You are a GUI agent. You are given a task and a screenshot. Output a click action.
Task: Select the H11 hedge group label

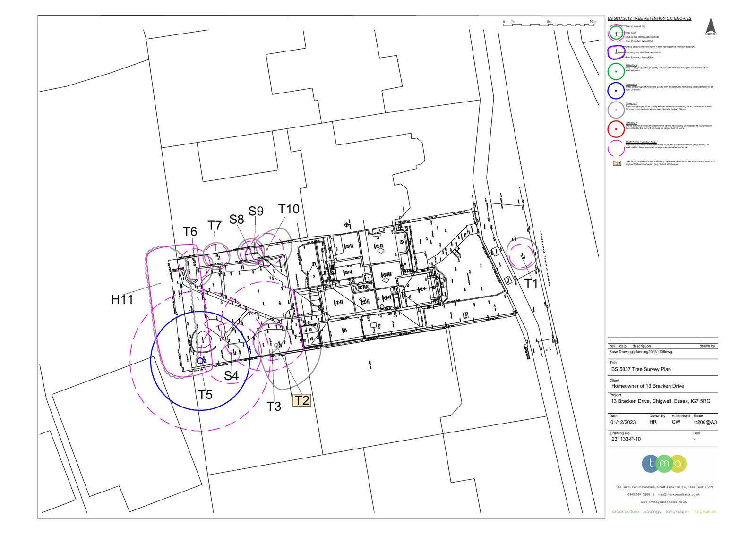pos(122,299)
